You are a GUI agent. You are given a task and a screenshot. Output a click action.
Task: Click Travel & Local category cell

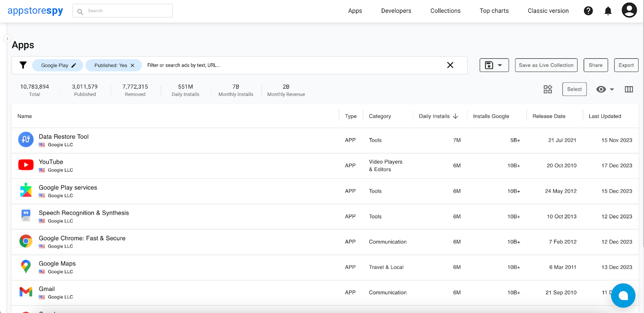pos(386,267)
